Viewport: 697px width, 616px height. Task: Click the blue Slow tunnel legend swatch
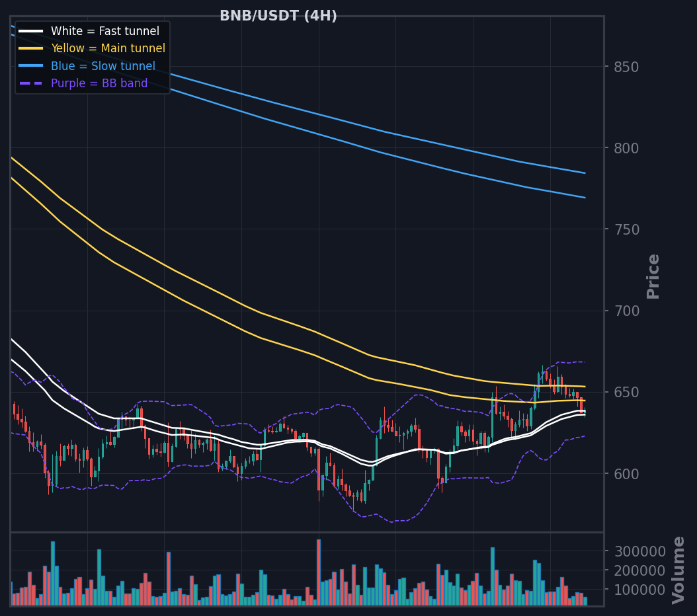pyautogui.click(x=30, y=65)
